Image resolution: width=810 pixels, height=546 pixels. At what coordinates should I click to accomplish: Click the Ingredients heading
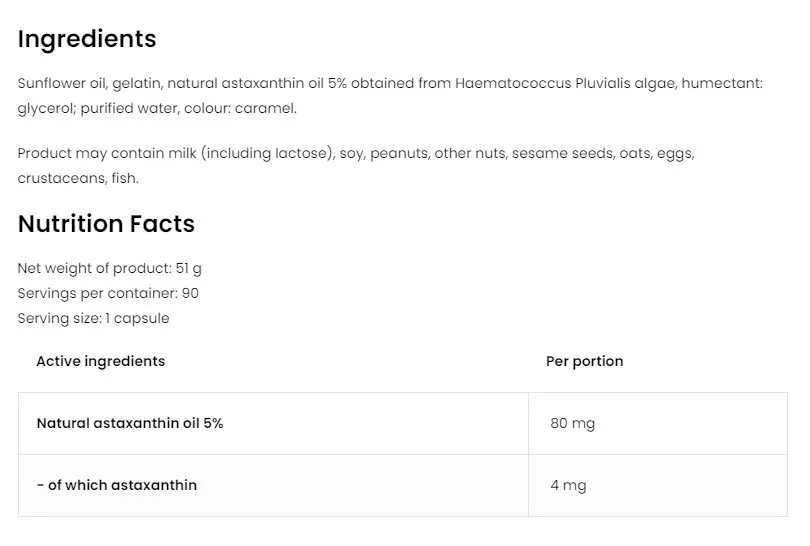tap(87, 39)
